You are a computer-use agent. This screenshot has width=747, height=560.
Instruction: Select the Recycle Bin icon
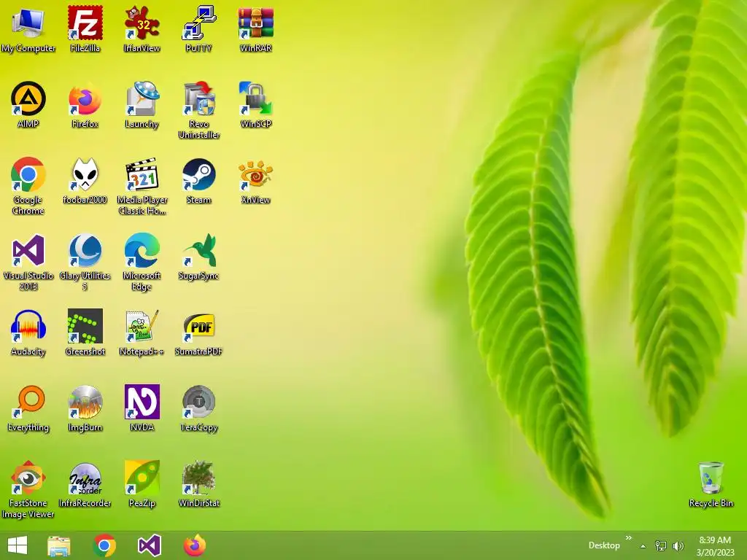click(711, 484)
